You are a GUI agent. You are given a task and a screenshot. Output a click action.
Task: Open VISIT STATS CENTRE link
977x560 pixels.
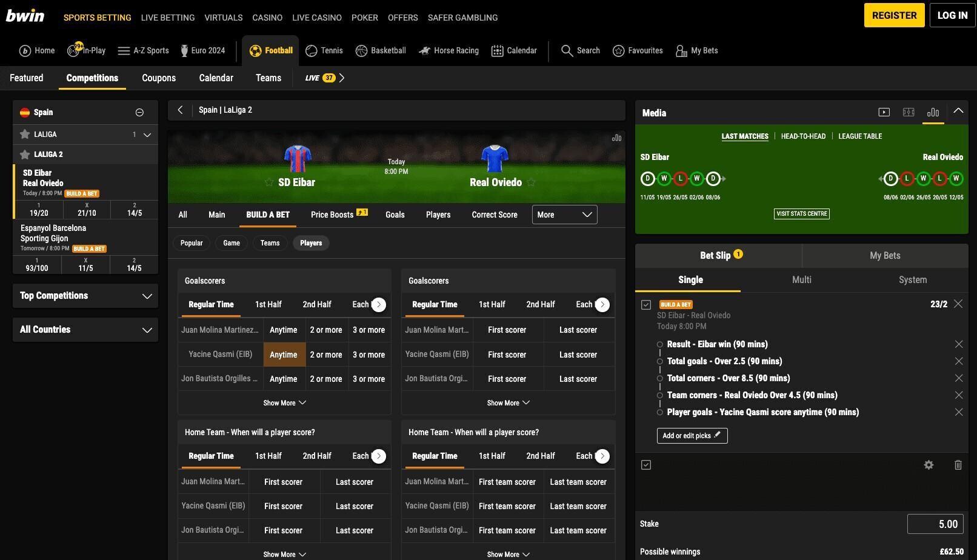click(801, 214)
